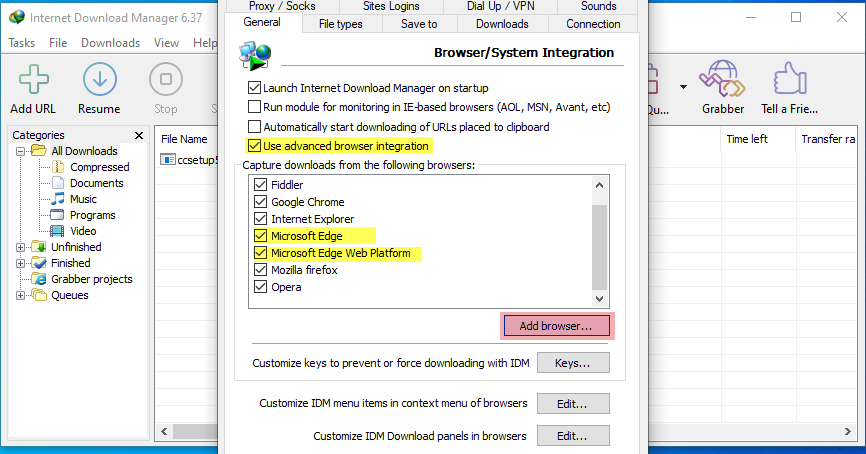Open the Grabber tool icon
866x454 pixels.
pyautogui.click(x=722, y=78)
